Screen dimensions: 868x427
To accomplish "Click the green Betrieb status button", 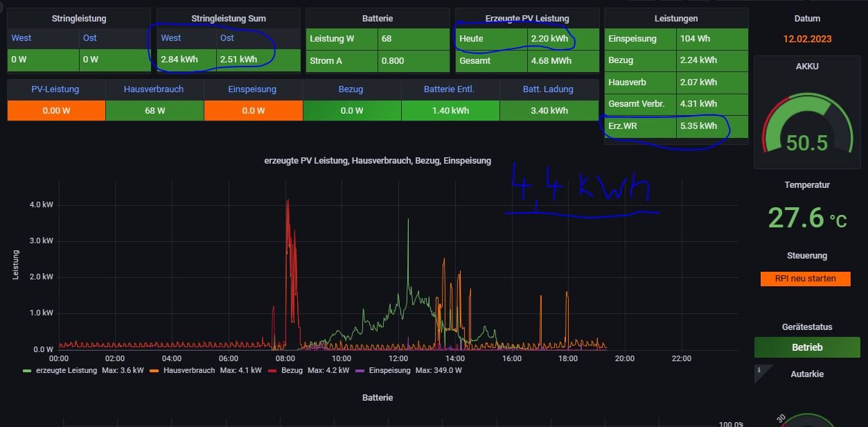I will tap(807, 347).
